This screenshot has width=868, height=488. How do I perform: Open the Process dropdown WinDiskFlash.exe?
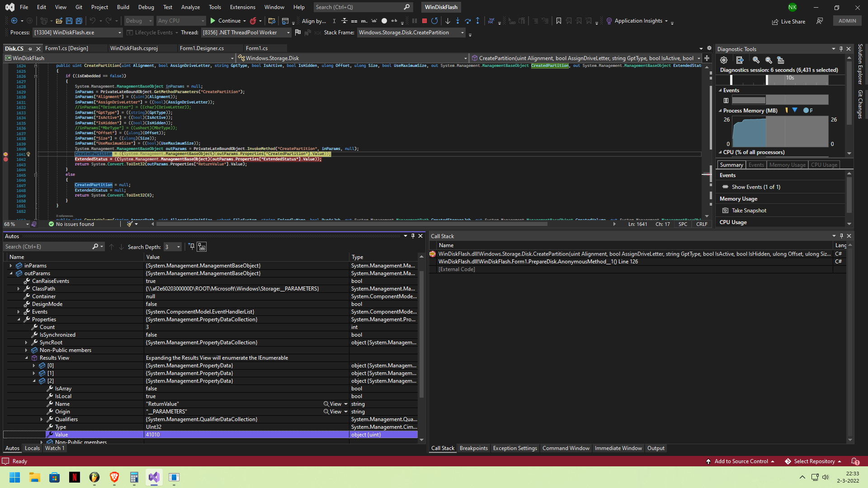77,33
